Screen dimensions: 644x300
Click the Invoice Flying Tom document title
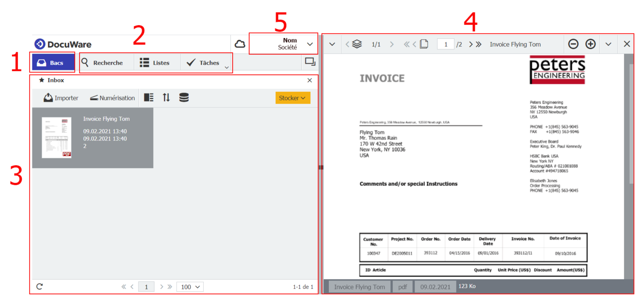[106, 119]
